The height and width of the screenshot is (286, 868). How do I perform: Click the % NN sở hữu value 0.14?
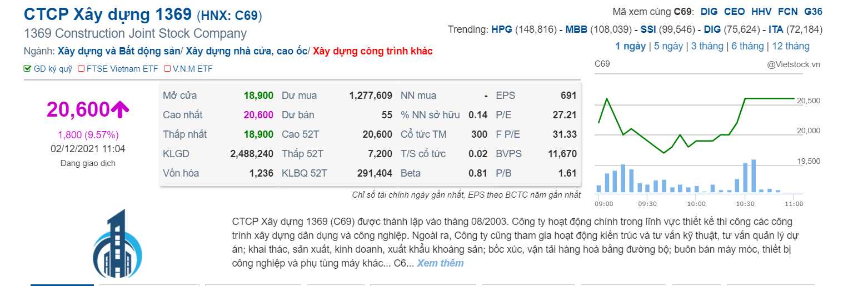(478, 115)
